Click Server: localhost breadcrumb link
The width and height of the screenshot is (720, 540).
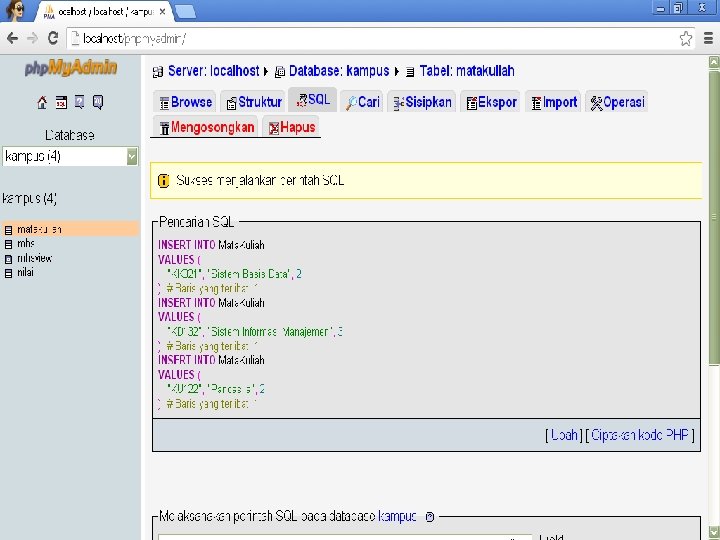pyautogui.click(x=214, y=71)
